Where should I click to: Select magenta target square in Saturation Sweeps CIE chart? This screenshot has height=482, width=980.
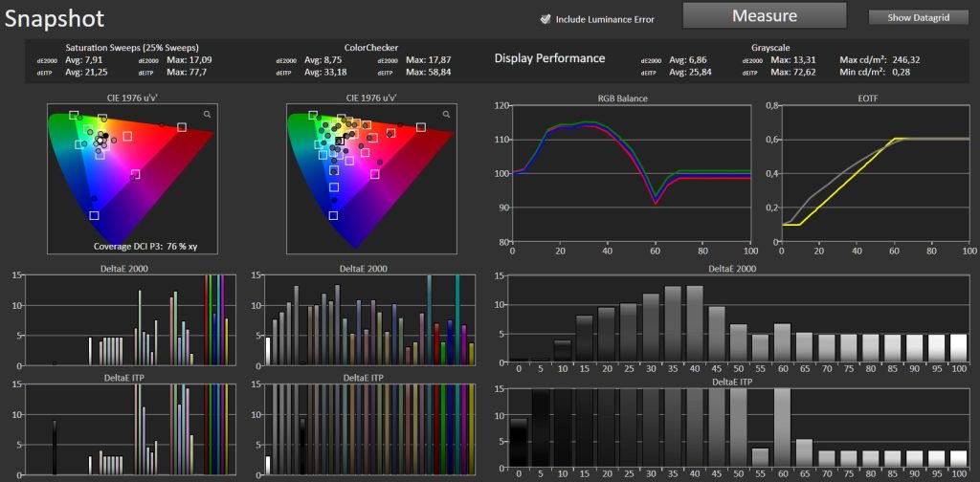tap(135, 174)
